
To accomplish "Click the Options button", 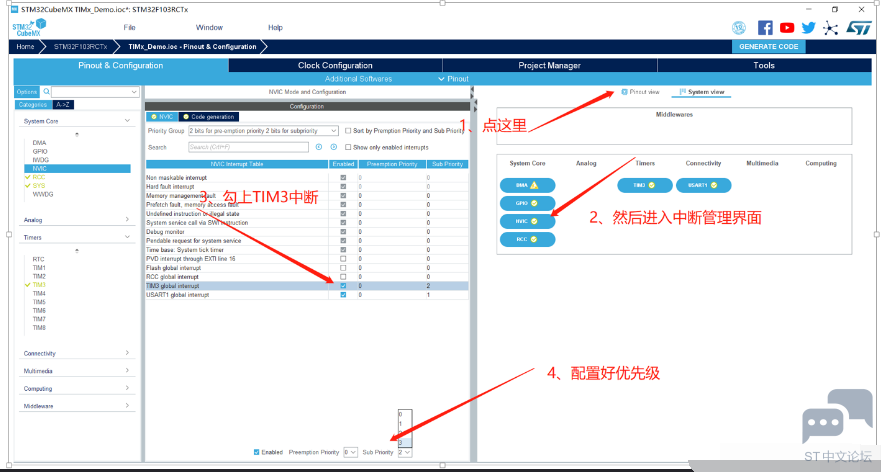I will (26, 92).
